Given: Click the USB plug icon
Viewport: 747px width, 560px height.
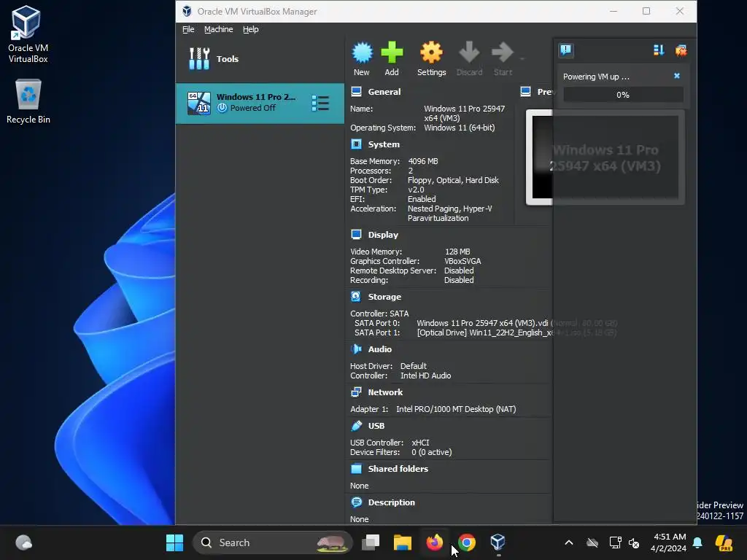Looking at the screenshot, I should (x=356, y=426).
